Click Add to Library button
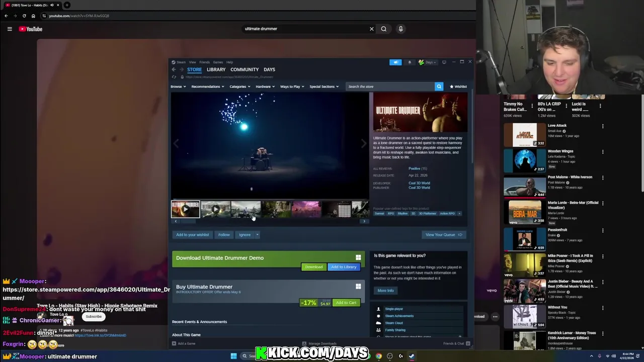Screen dimensions: 644x362 click(x=344, y=267)
